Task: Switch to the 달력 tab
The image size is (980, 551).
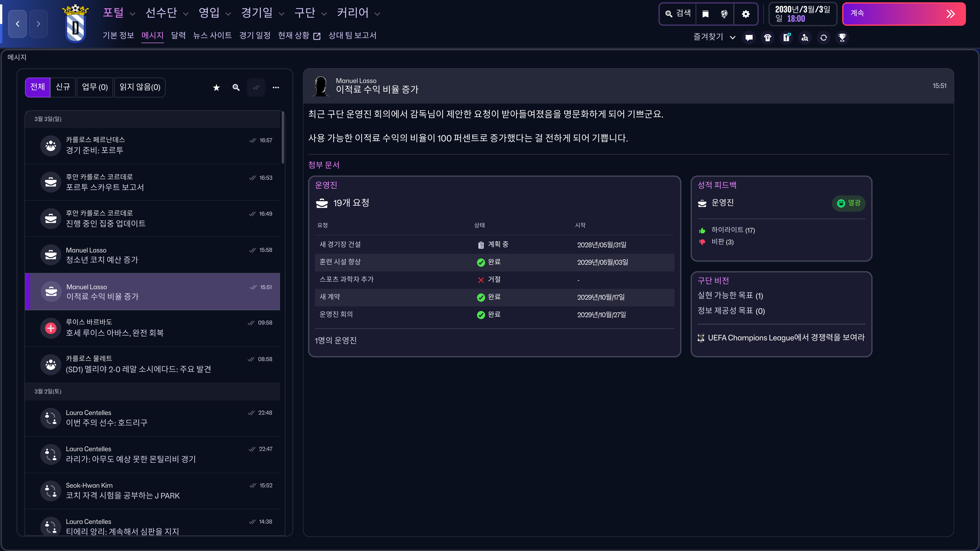Action: [x=178, y=35]
